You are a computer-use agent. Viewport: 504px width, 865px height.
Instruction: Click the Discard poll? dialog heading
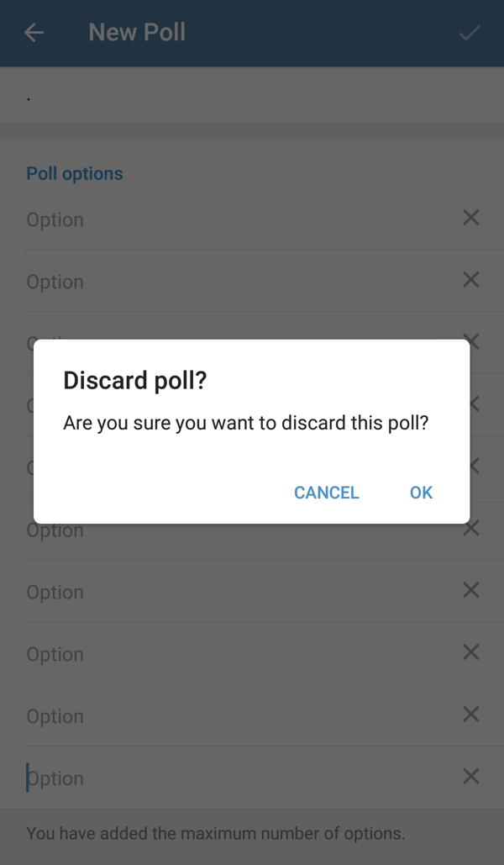[135, 381]
